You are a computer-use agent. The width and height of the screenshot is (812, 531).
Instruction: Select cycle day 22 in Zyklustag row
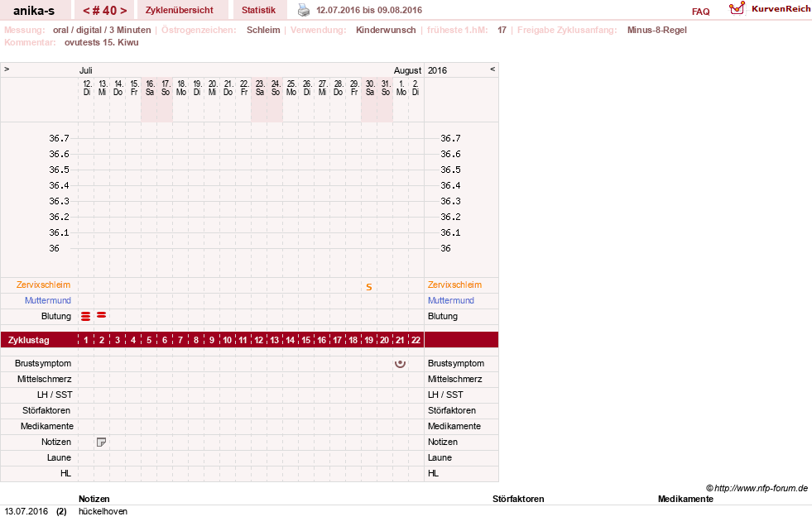[416, 340]
